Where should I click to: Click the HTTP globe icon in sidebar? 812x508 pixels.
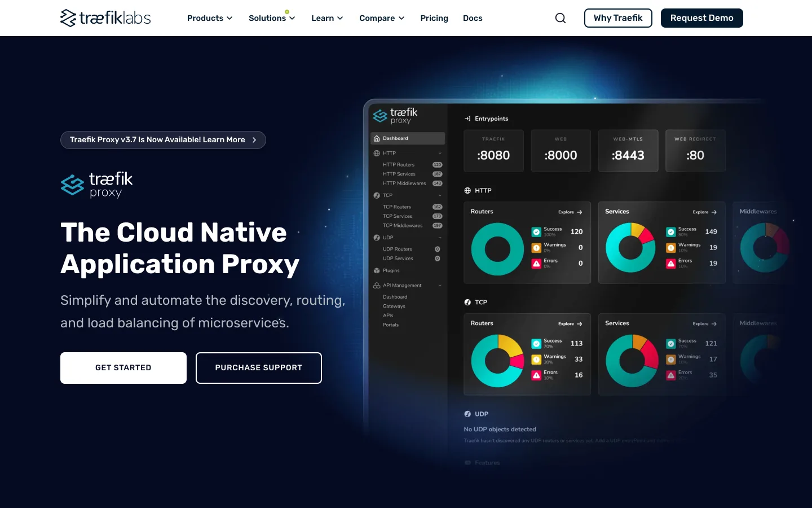(x=377, y=153)
